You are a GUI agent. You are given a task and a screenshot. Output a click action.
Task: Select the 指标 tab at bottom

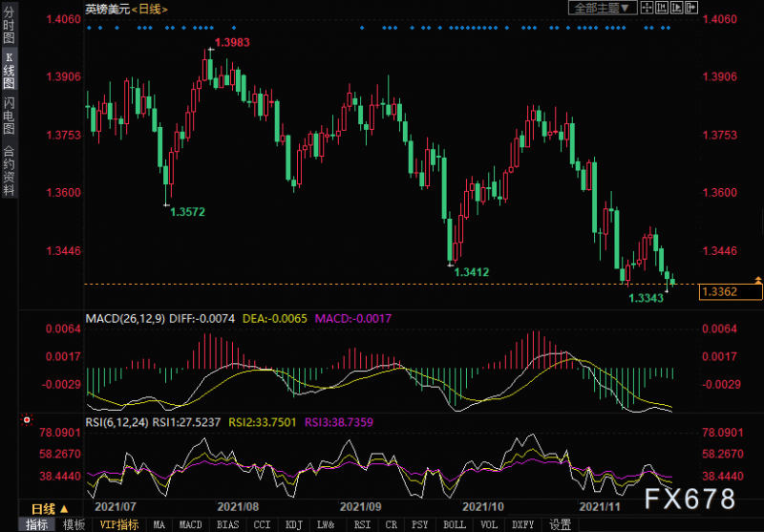point(36,524)
